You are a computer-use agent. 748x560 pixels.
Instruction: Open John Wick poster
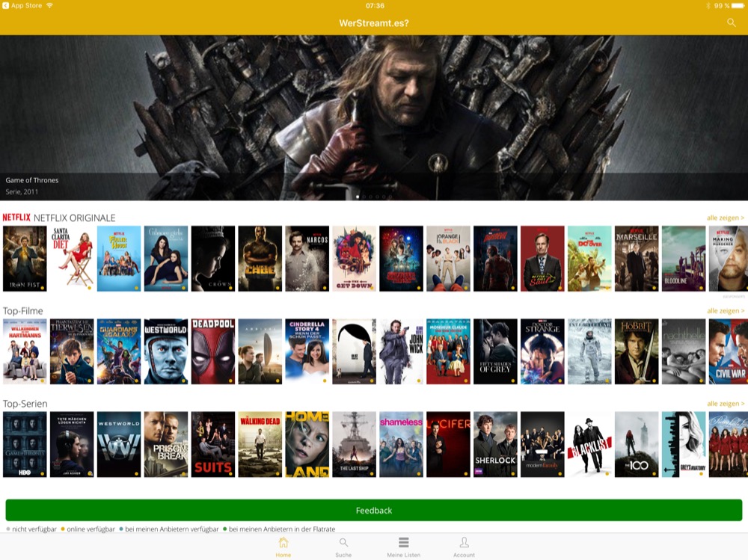(x=401, y=351)
